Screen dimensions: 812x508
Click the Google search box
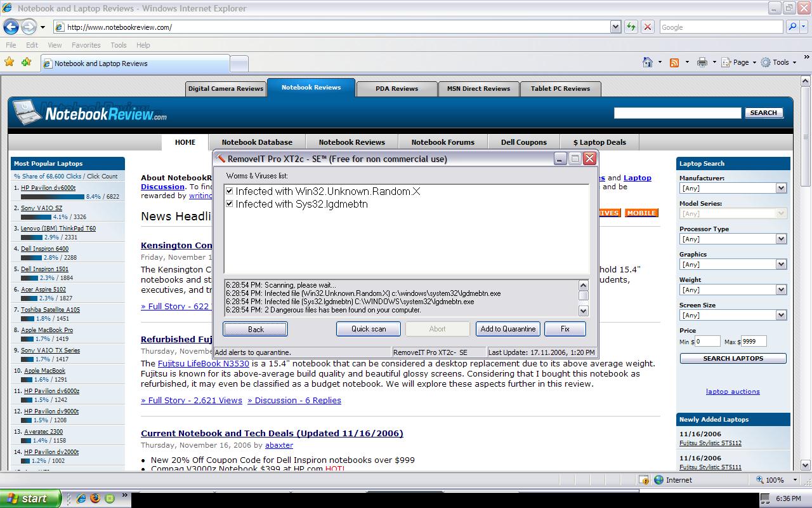pyautogui.click(x=721, y=27)
